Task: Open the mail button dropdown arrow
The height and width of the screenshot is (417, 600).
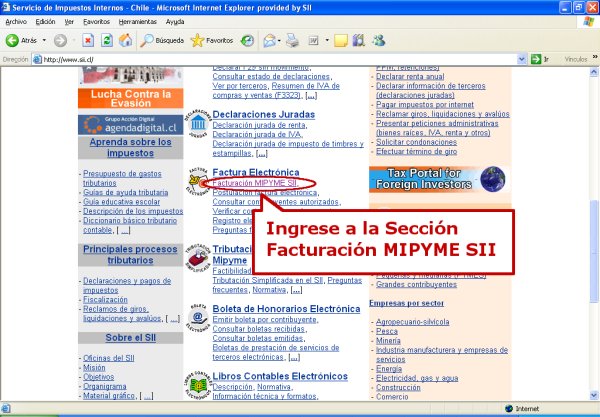Action: click(x=279, y=40)
